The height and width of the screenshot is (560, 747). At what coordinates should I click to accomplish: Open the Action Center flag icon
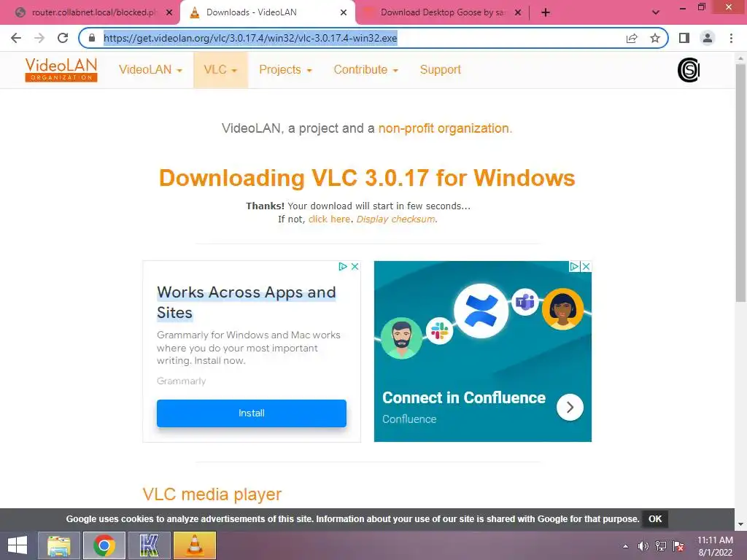(x=678, y=546)
